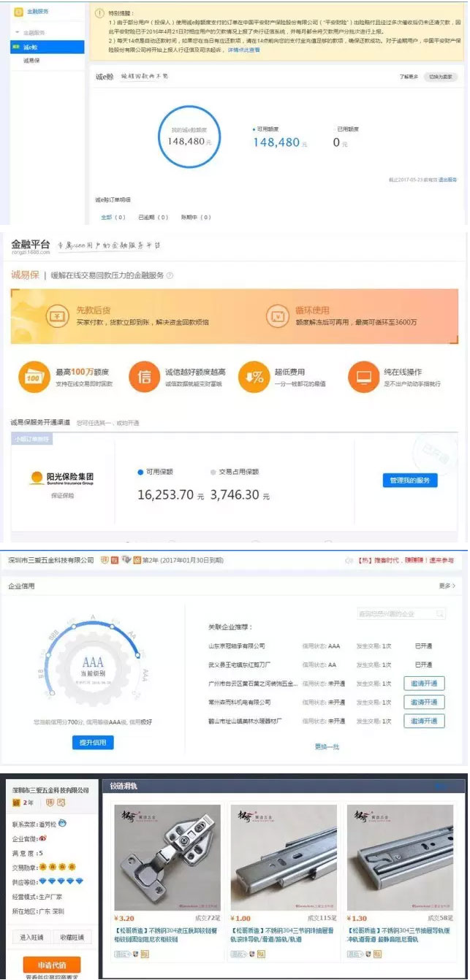470x980 pixels.
Task: Click the 先款后货 yen icon on banner
Action: click(57, 315)
